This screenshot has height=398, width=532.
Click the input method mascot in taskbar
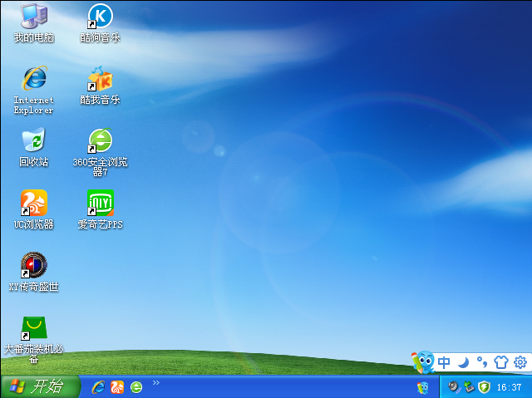click(423, 387)
